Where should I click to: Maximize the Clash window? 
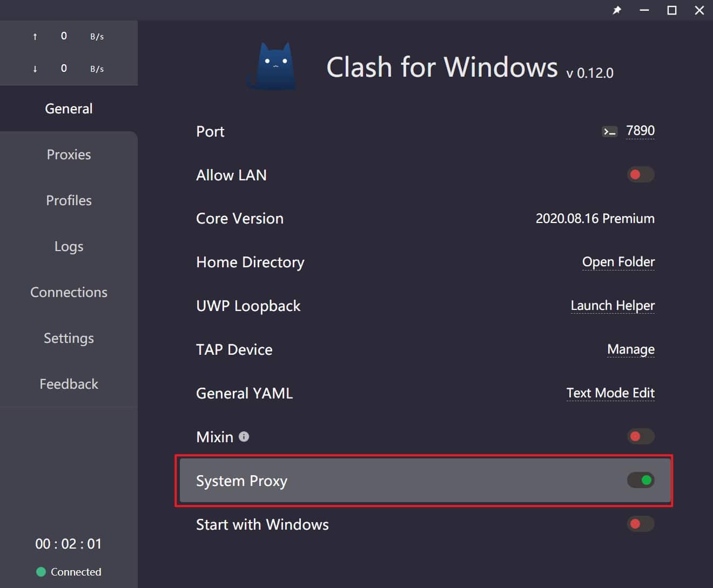pos(671,10)
